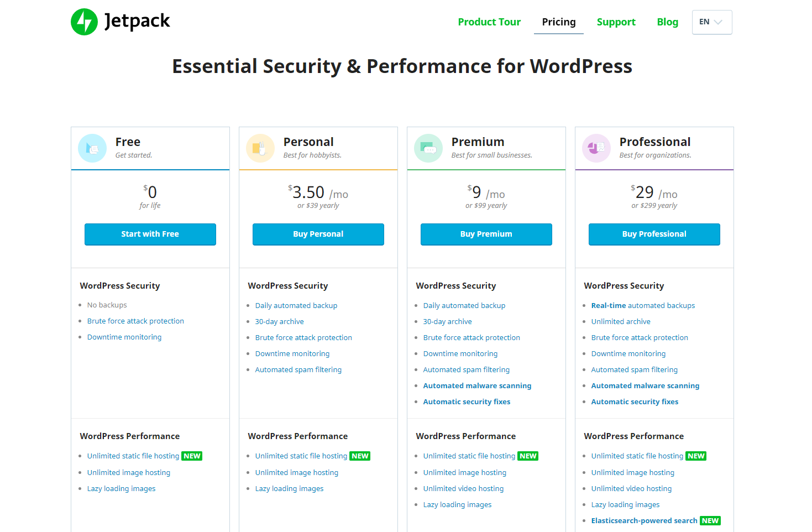Choose the Buy Professional button
This screenshot has width=812, height=532.
pos(654,234)
